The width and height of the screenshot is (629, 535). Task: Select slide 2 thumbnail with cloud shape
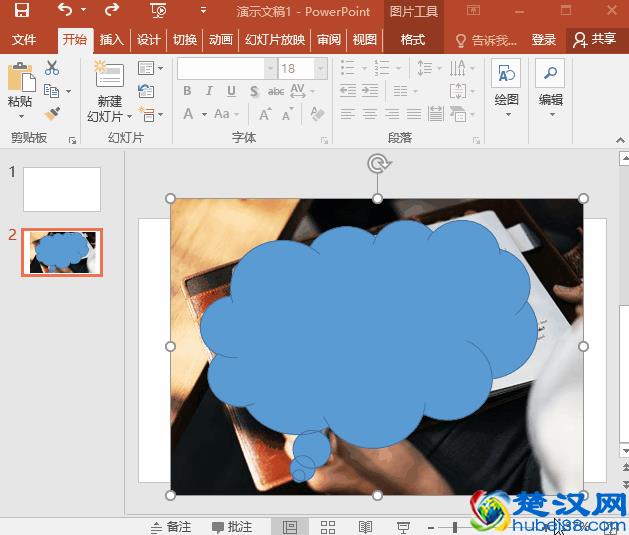click(62, 252)
